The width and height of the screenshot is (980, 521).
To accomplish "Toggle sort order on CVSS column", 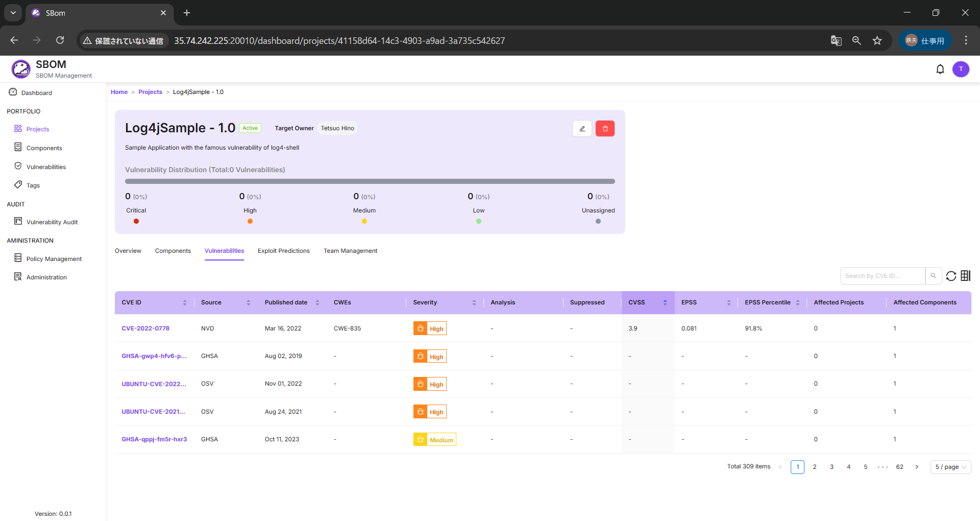I will [665, 302].
